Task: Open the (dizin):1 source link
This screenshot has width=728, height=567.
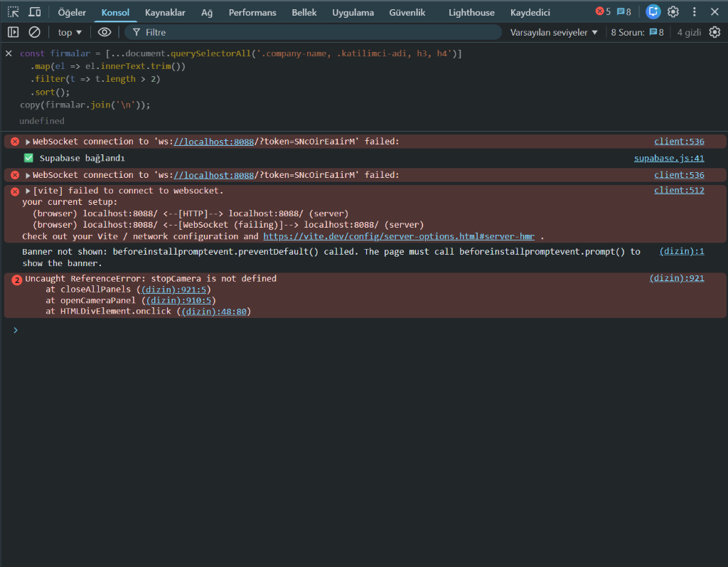Action: click(x=682, y=251)
